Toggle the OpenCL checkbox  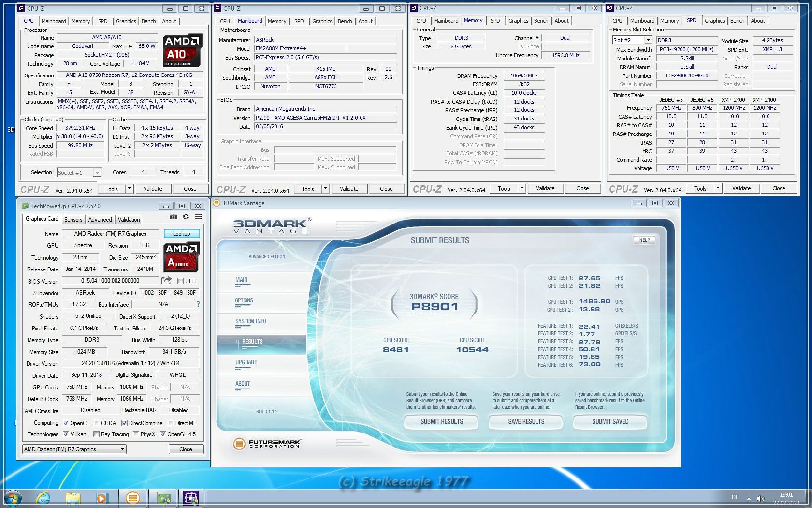pyautogui.click(x=66, y=423)
